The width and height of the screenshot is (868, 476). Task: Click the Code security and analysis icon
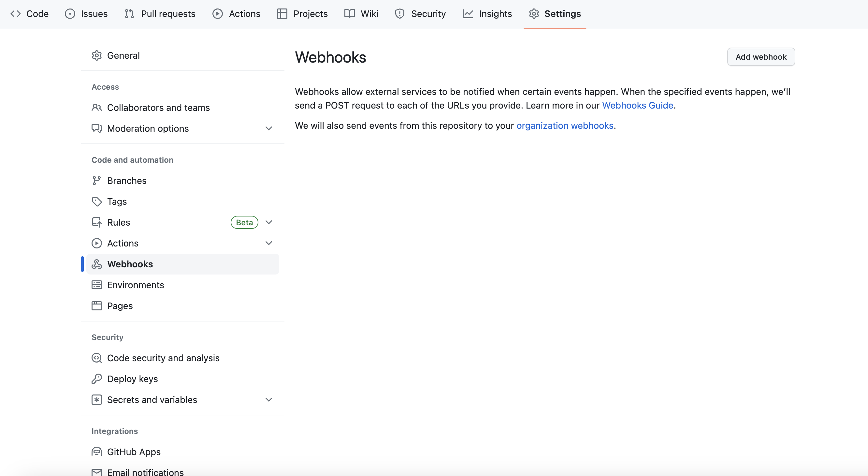coord(96,358)
